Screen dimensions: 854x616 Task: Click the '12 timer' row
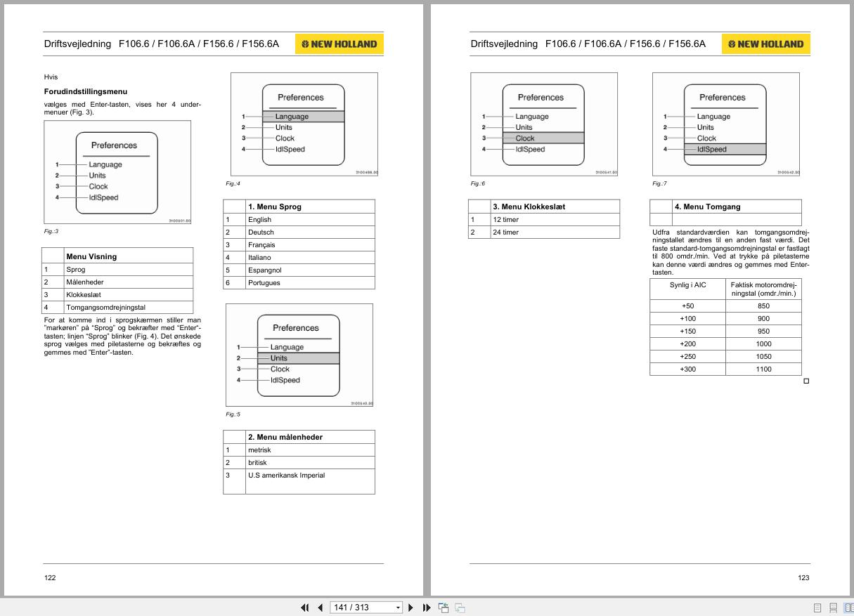(544, 219)
